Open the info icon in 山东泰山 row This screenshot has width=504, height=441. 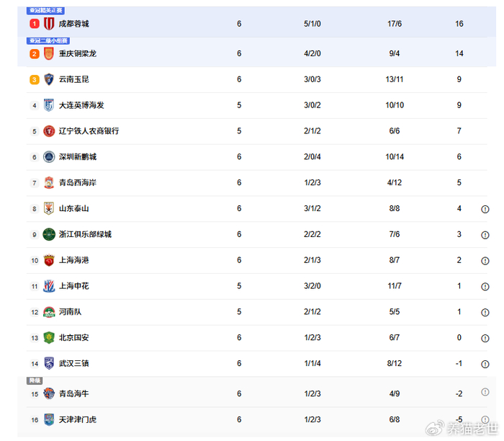tap(485, 209)
